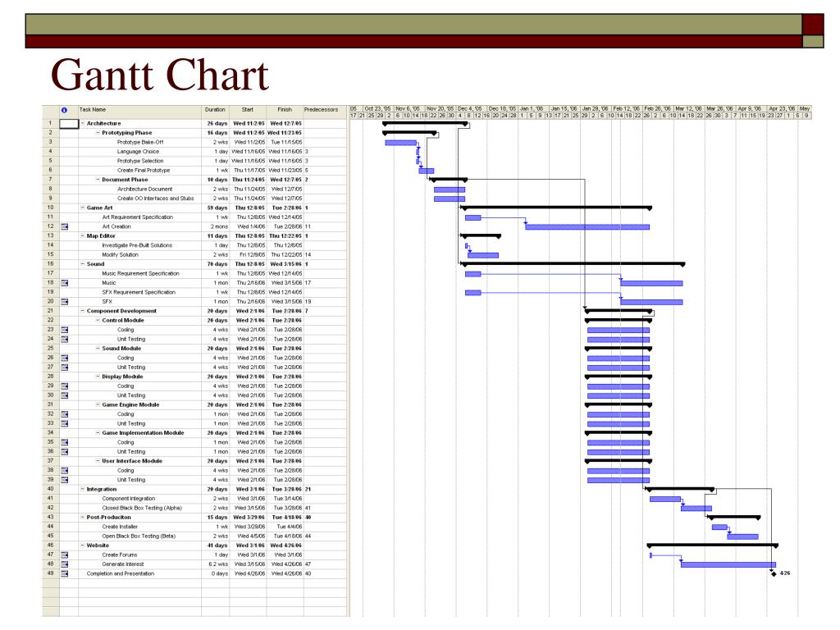Click the 4/26 milestone diamond

pyautogui.click(x=773, y=573)
